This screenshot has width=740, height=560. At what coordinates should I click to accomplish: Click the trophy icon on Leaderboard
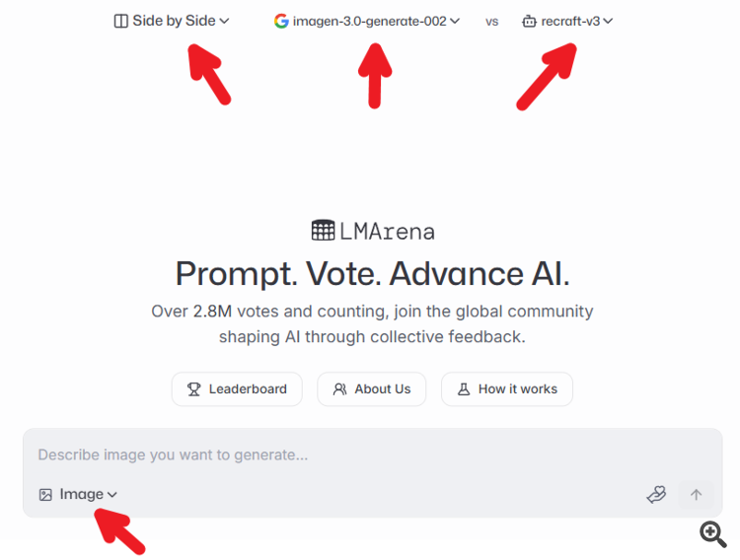tap(194, 389)
